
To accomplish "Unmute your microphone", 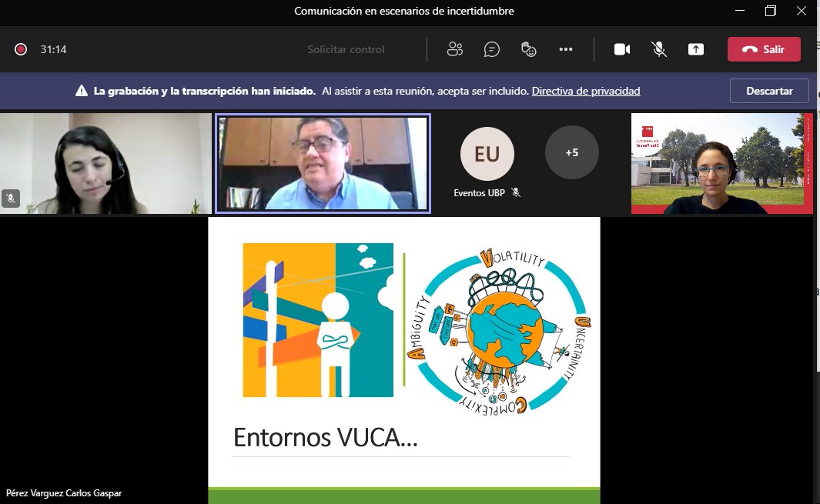I will coord(658,48).
